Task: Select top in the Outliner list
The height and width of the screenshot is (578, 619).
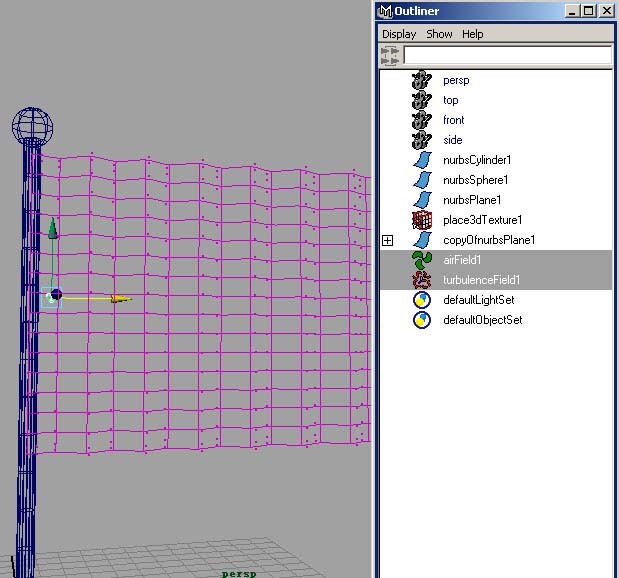Action: click(x=451, y=100)
